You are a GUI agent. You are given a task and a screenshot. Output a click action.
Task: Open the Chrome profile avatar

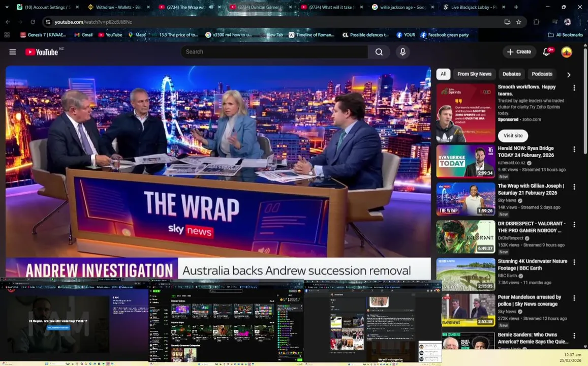pyautogui.click(x=567, y=22)
